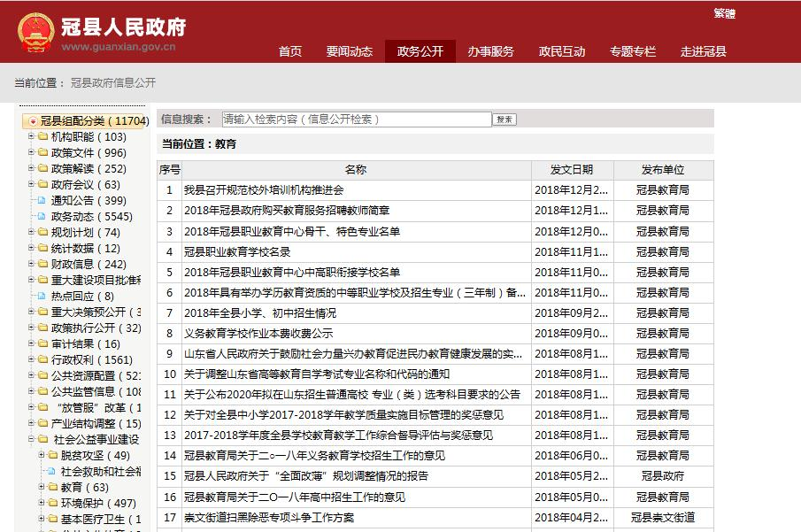The image size is (801, 532).
Task: Open the 走进冠县 nav menu
Action: pos(704,51)
